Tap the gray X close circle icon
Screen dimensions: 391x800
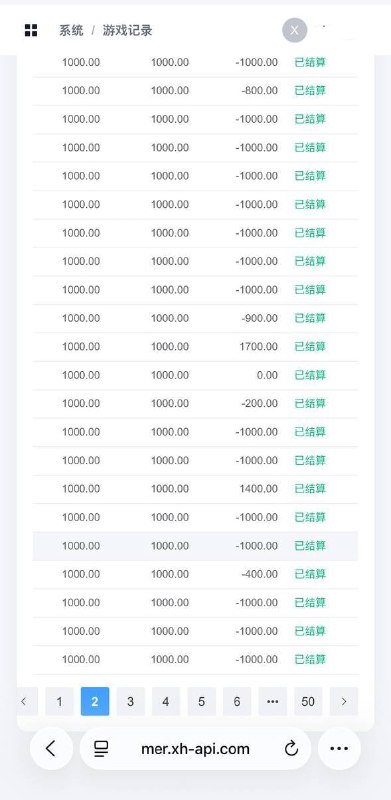pyautogui.click(x=295, y=30)
